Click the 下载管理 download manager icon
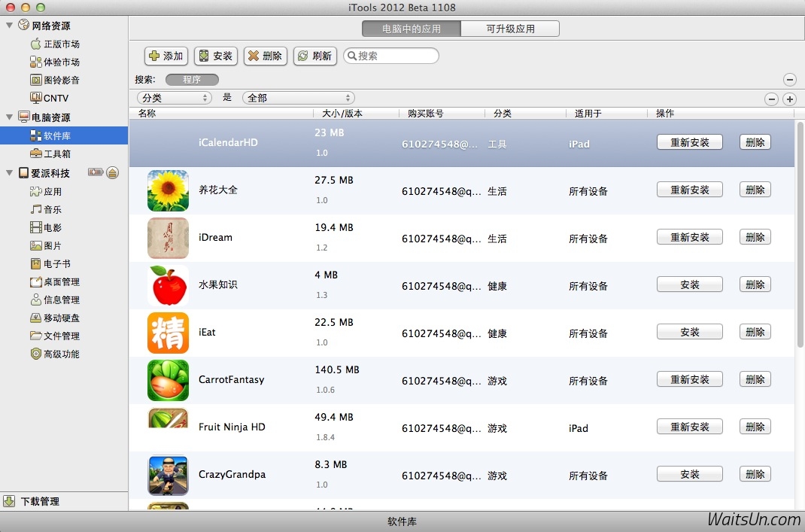Viewport: 805px width, 532px height. pyautogui.click(x=10, y=501)
